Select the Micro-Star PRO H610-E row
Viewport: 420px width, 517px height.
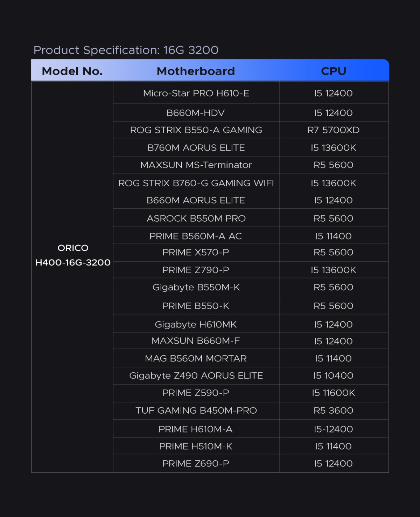(x=196, y=93)
